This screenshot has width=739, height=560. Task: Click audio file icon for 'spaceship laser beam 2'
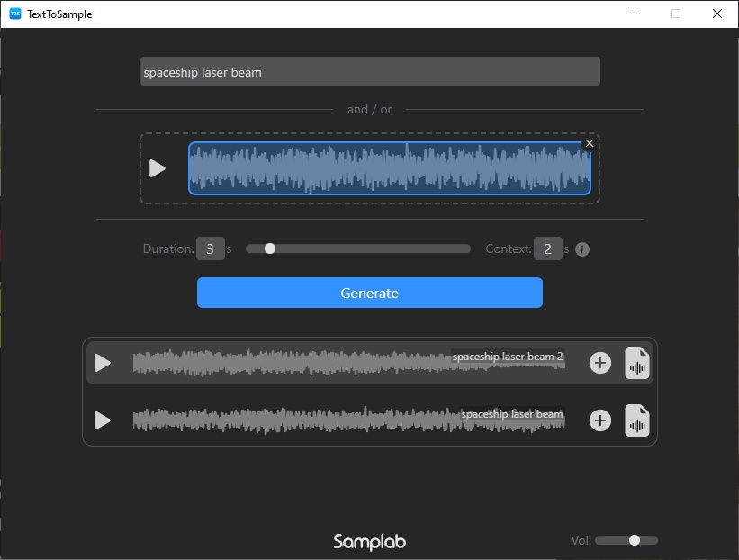[x=637, y=363]
